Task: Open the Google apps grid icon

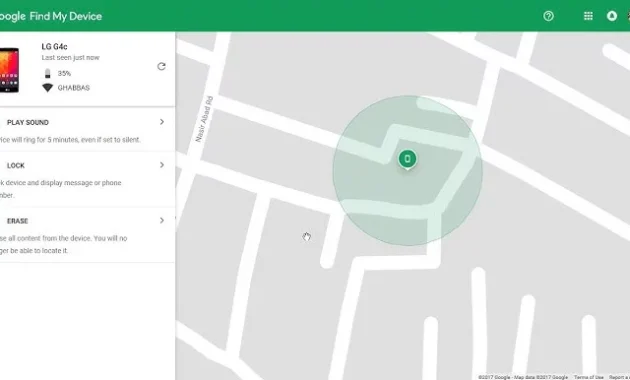Action: click(x=588, y=16)
